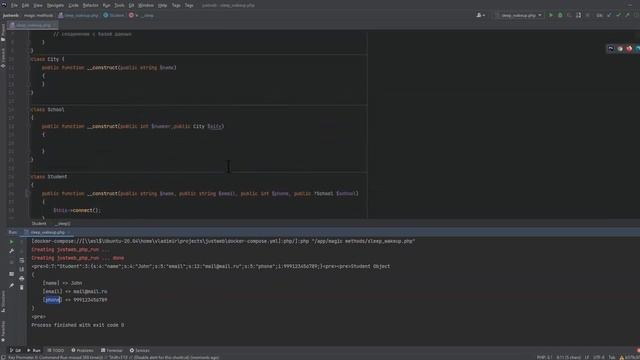Rerun process in Run panel
Screen dimensions: 640x360
click(x=11, y=242)
